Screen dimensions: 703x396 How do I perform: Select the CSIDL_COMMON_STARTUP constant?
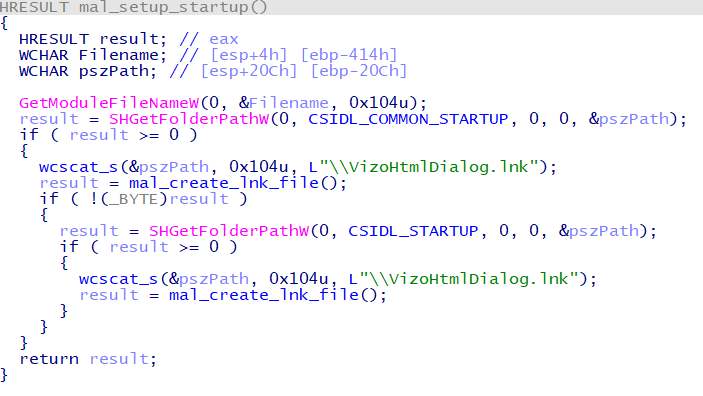408,119
